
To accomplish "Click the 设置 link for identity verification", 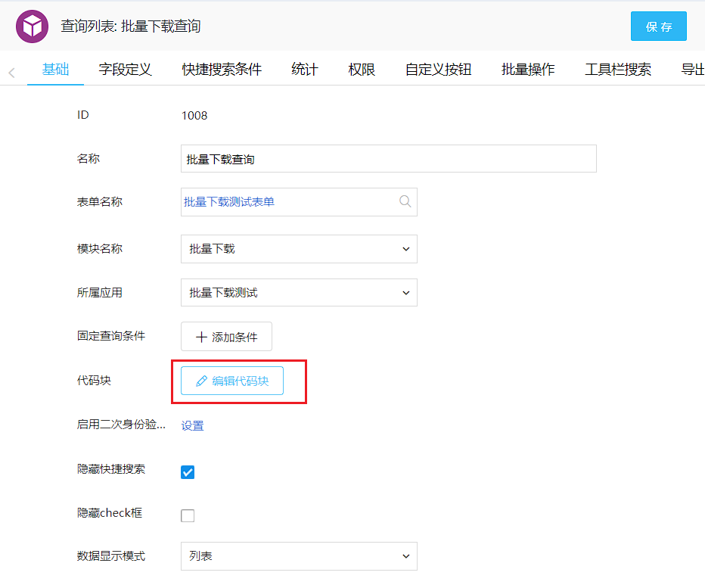I will pos(192,425).
